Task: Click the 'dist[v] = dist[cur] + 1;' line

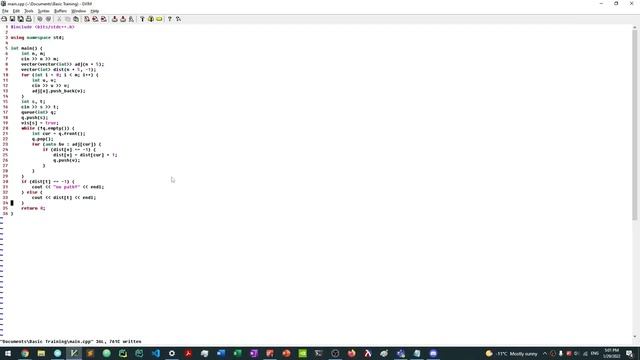Action: tap(85, 155)
